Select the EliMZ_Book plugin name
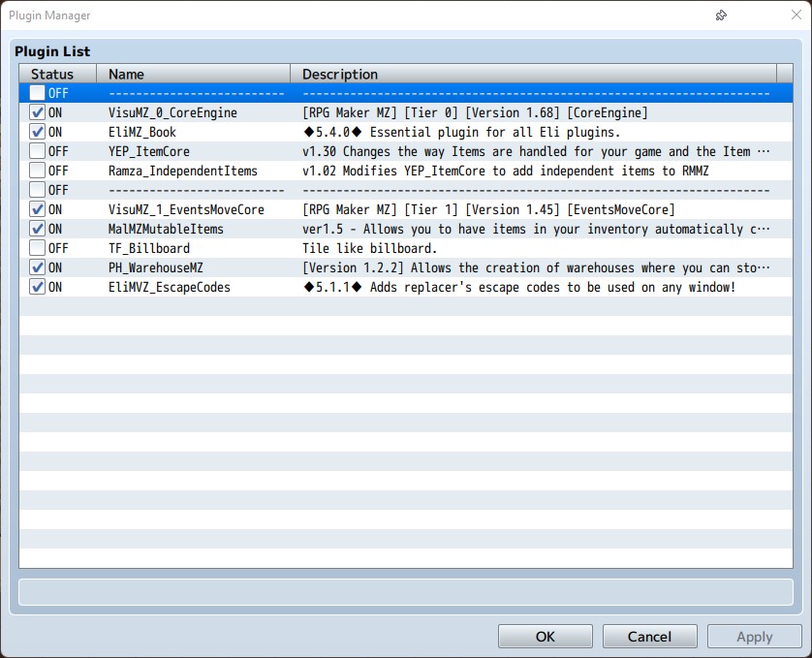812x658 pixels. [x=142, y=132]
